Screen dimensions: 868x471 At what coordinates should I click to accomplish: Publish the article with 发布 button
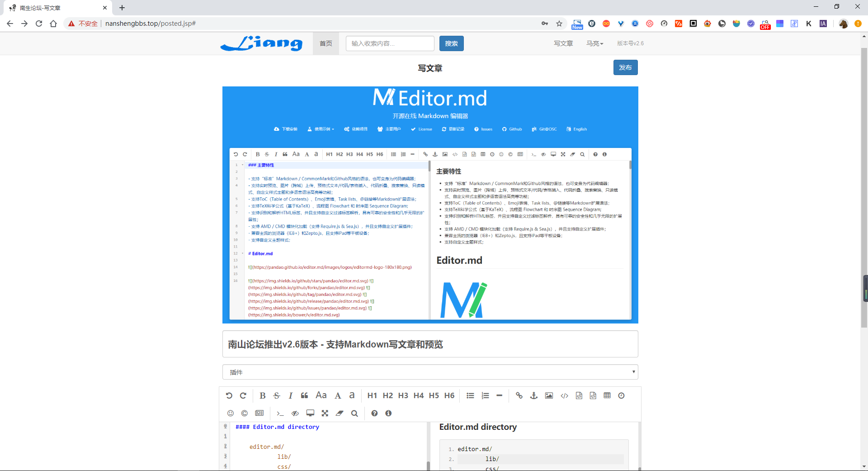(x=625, y=67)
